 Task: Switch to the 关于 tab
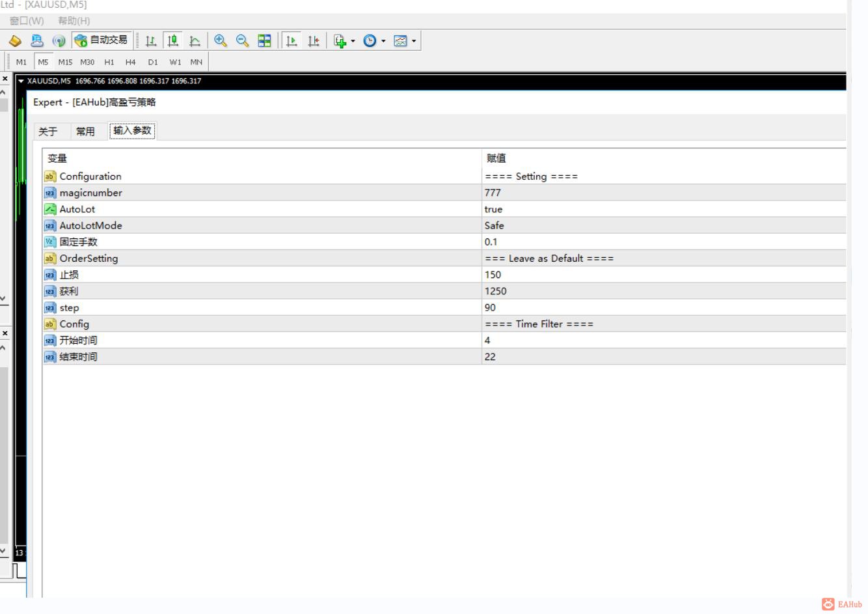47,132
